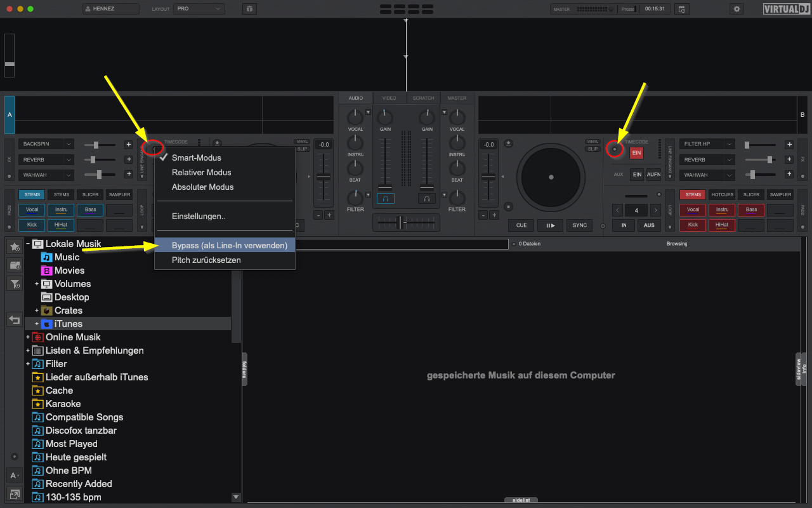Halve loop size with left chevron on right deck
812x508 pixels.
coord(618,210)
